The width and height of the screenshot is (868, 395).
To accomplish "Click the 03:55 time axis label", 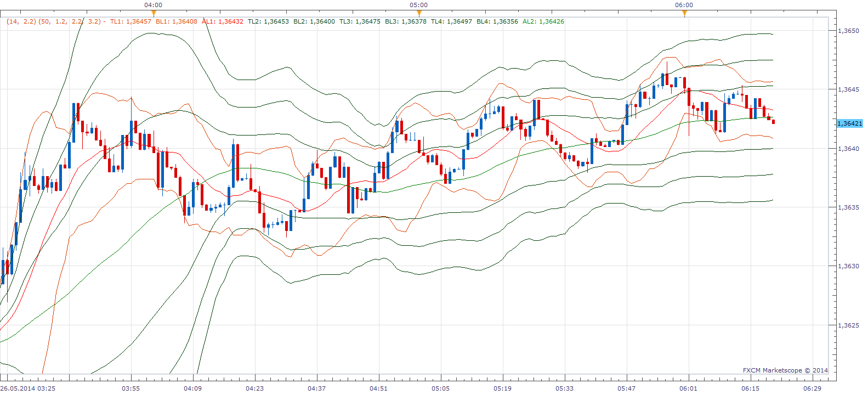I will 131,388.
